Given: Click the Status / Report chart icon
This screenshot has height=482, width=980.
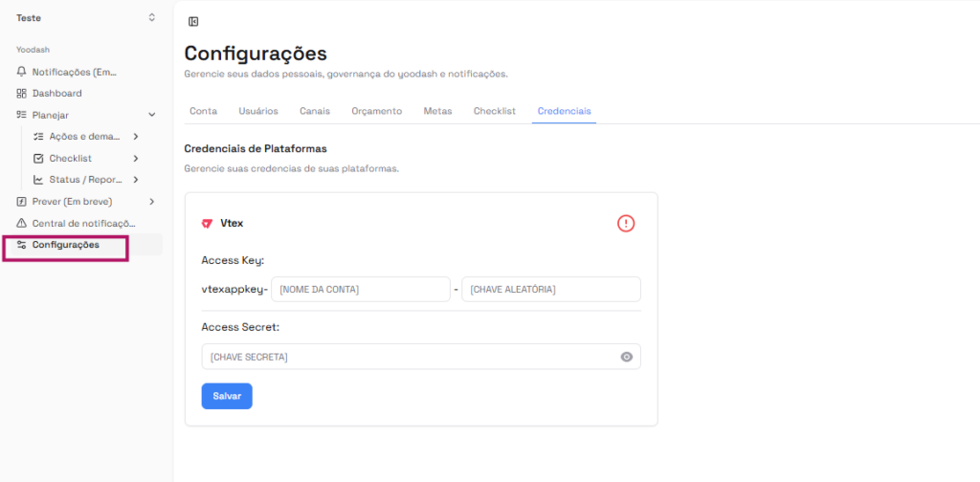Looking at the screenshot, I should click(x=38, y=180).
